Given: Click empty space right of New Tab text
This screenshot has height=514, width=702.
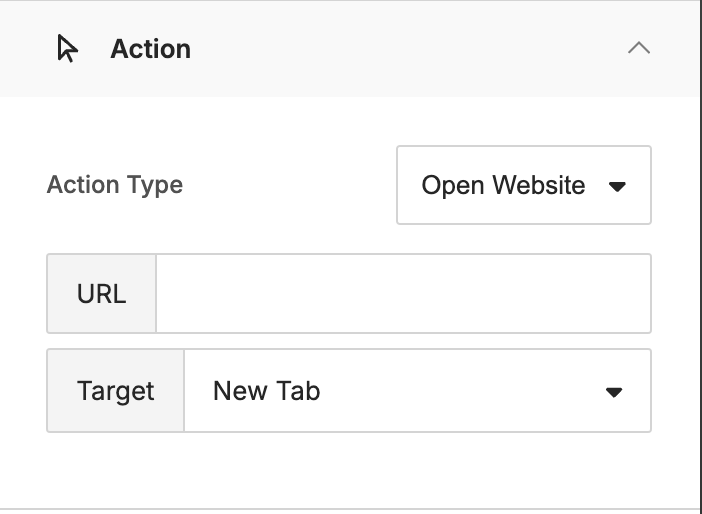Looking at the screenshot, I should [x=461, y=391].
